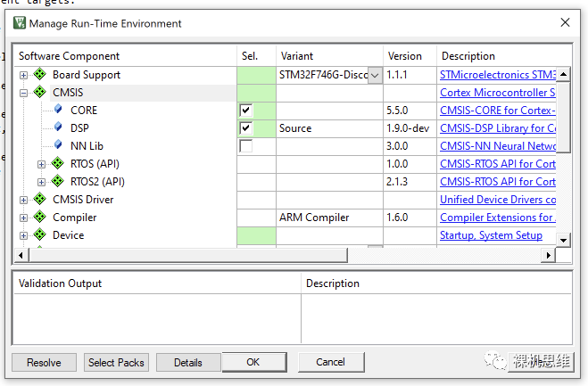Open the Unified Device Drivers link

coord(498,200)
